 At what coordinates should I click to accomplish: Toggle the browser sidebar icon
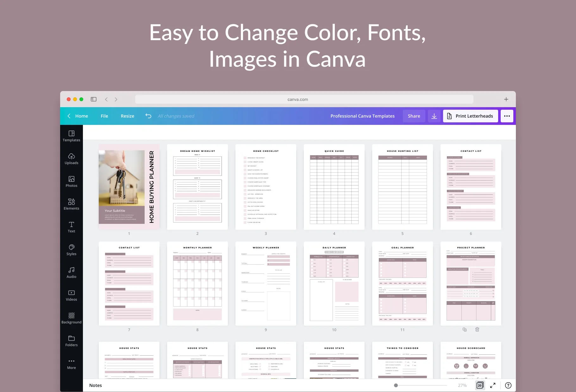pyautogui.click(x=94, y=99)
